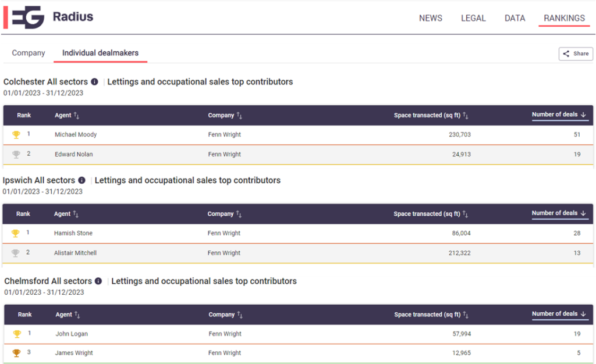596x364 pixels.
Task: Click the Colchester All sectors heading
Action: tap(45, 81)
